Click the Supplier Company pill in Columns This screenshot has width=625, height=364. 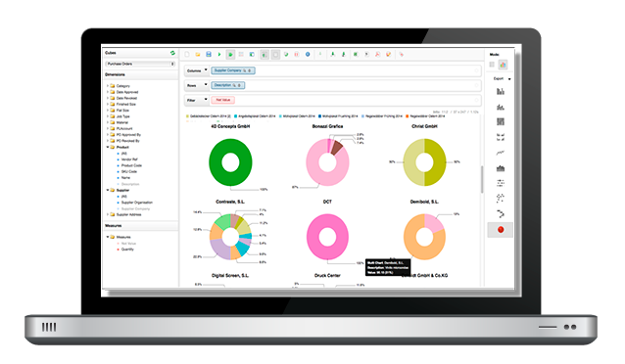233,70
